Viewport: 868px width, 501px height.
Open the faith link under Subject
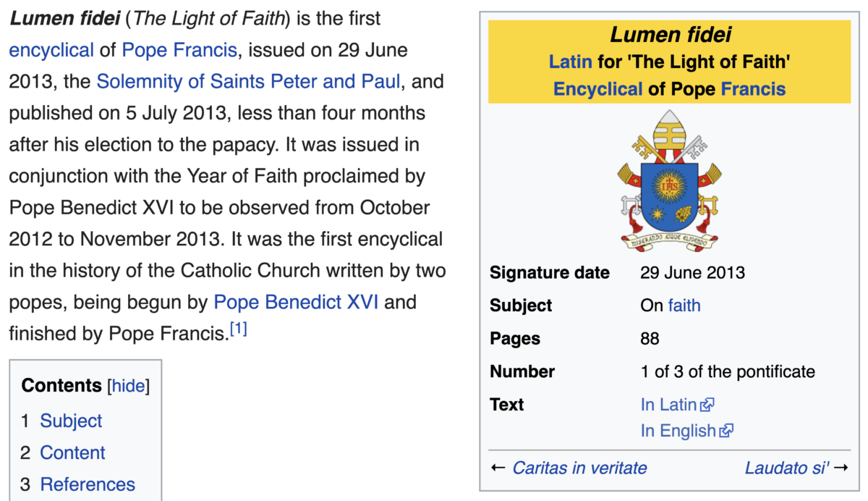pyautogui.click(x=684, y=306)
